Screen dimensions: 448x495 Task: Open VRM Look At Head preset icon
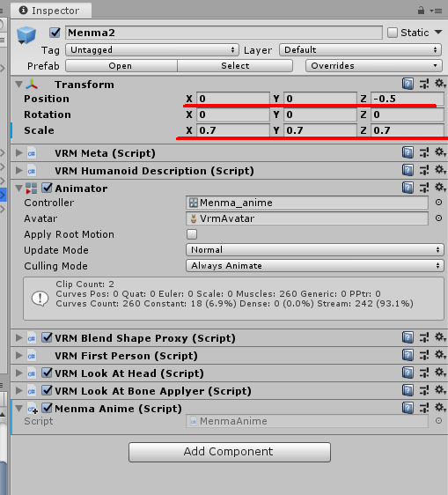[x=424, y=373]
